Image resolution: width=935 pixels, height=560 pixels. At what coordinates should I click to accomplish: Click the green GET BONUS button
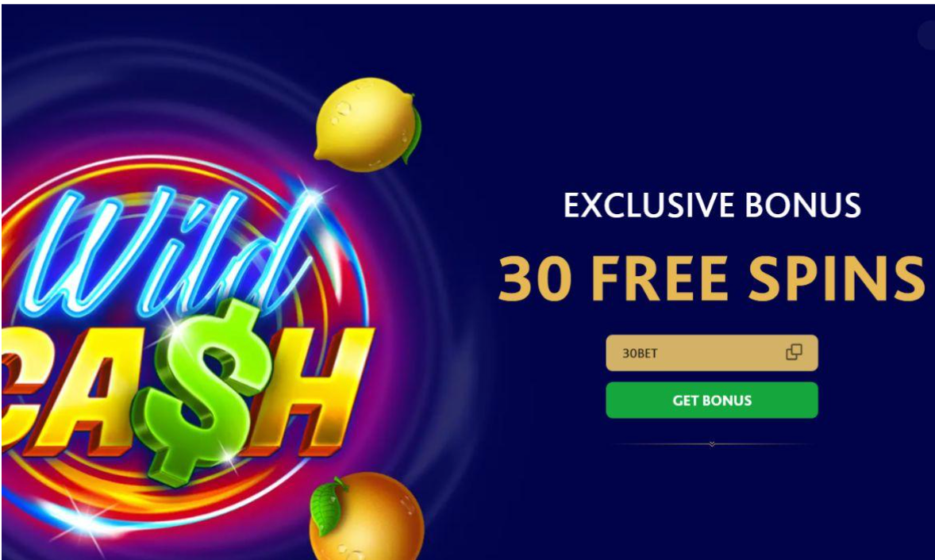(712, 401)
